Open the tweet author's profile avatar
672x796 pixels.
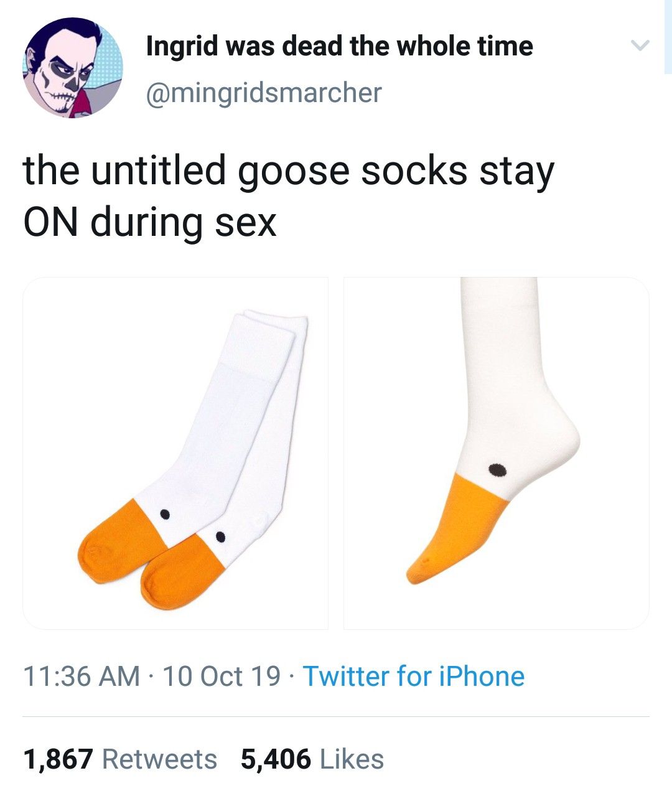click(x=73, y=68)
